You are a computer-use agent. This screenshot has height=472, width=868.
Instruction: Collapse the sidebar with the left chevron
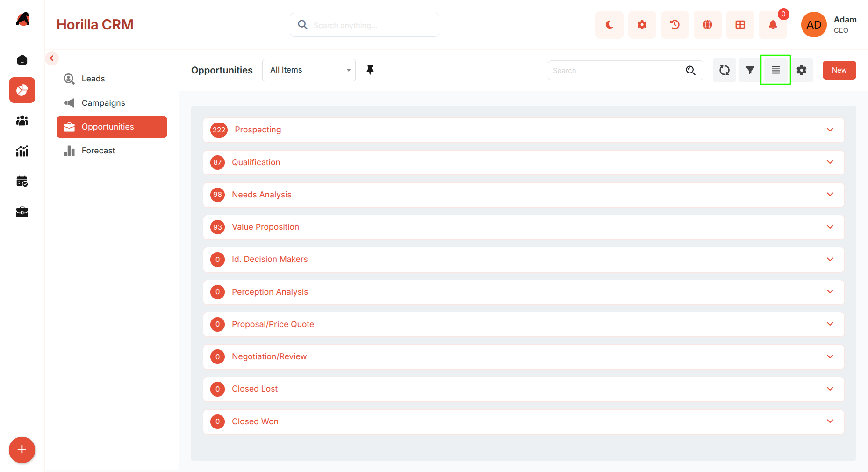click(x=52, y=58)
